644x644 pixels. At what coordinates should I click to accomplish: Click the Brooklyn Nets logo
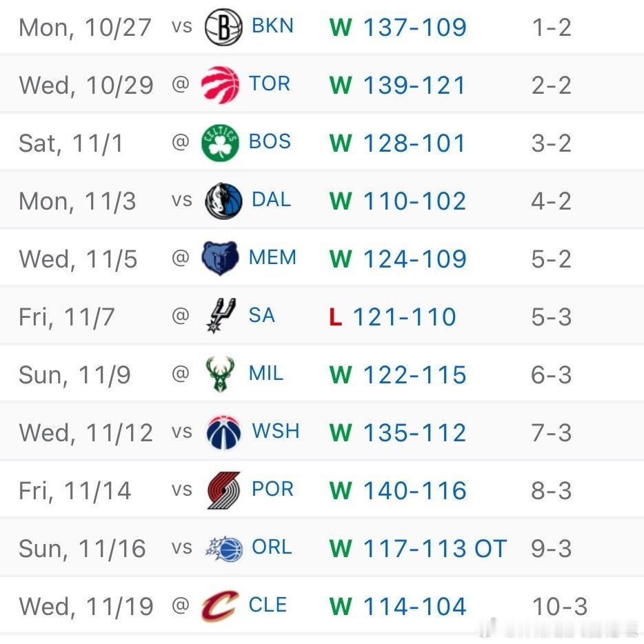click(223, 27)
